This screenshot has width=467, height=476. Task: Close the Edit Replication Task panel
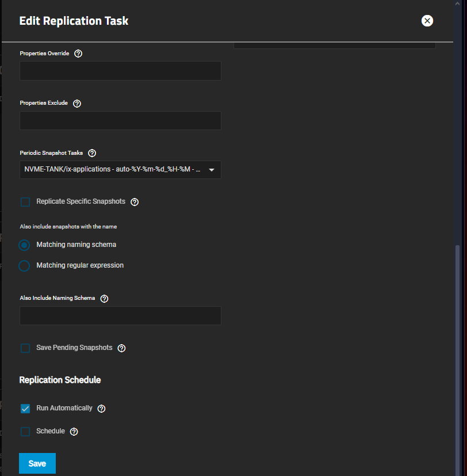[x=427, y=21]
